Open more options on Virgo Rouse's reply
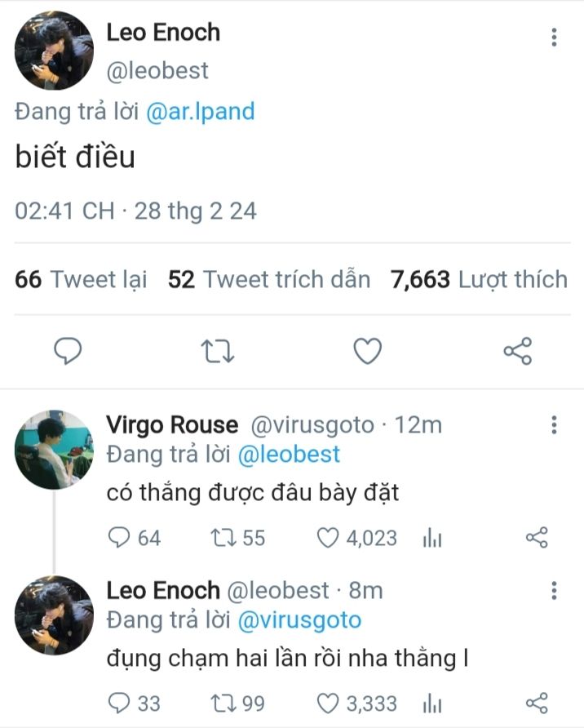This screenshot has width=584, height=728. coord(554,425)
